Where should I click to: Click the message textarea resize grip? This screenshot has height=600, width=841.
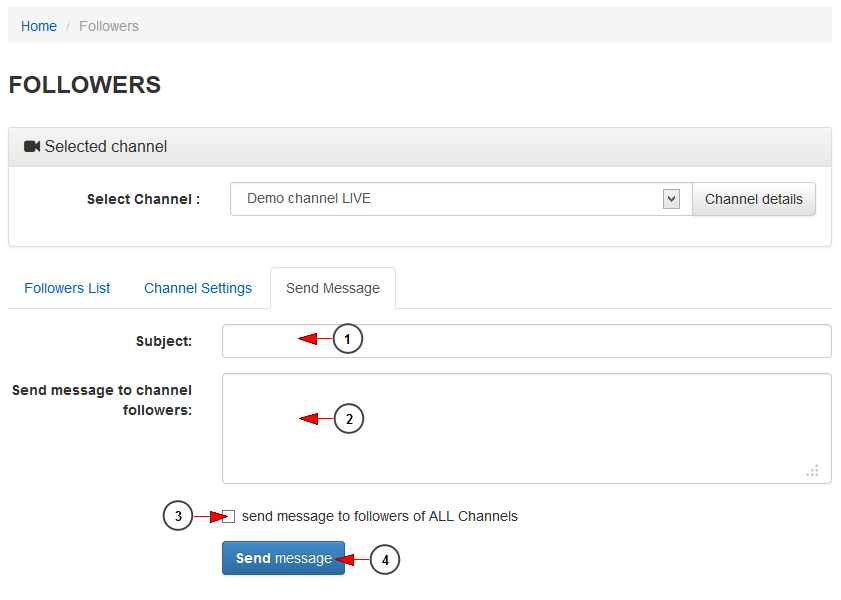pyautogui.click(x=812, y=471)
